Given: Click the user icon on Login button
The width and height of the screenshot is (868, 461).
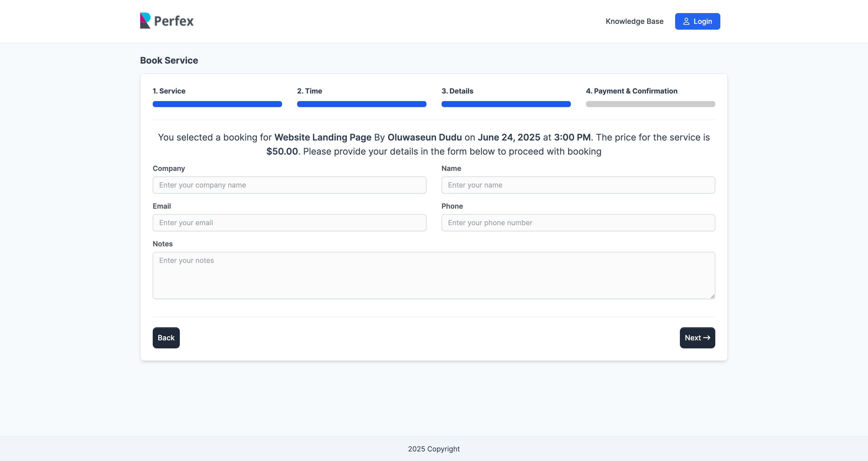Looking at the screenshot, I should point(686,21).
